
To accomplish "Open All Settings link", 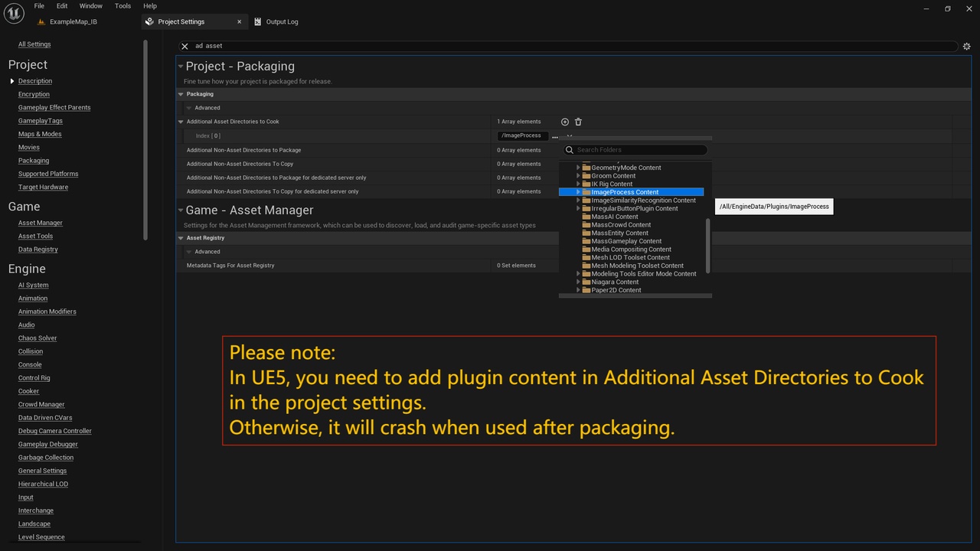I will tap(34, 44).
